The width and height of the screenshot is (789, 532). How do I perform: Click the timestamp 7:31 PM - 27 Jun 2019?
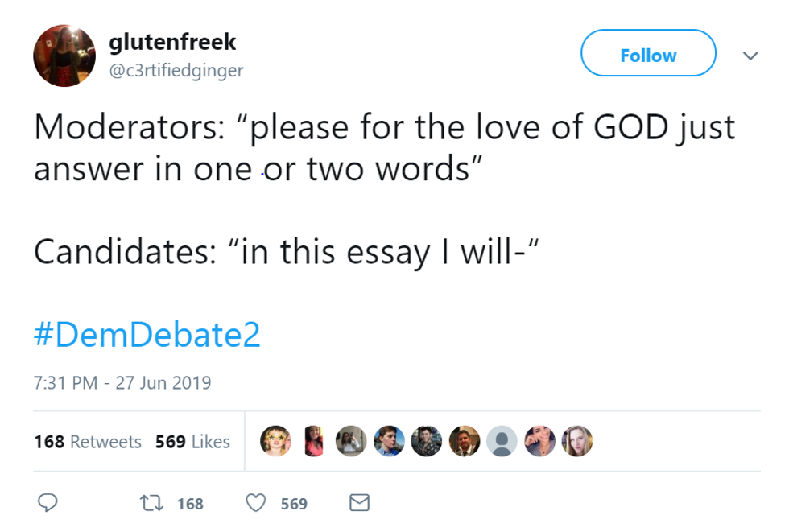[x=121, y=384]
